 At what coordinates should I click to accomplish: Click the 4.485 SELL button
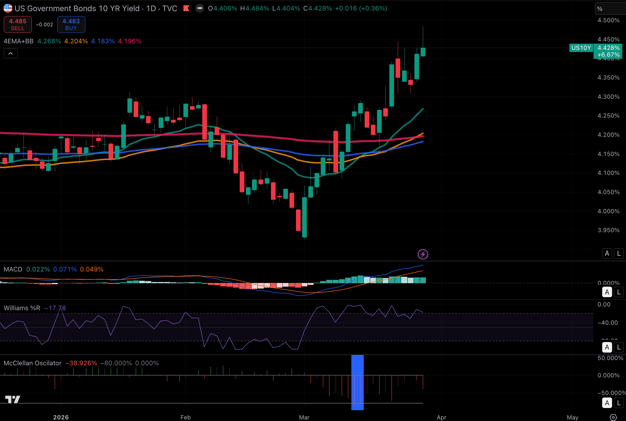pyautogui.click(x=17, y=24)
